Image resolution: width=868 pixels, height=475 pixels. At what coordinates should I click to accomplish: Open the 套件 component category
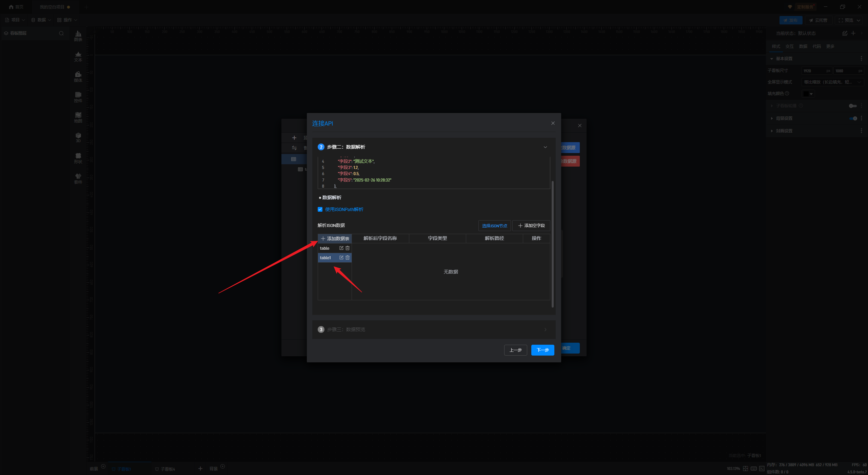pyautogui.click(x=78, y=178)
